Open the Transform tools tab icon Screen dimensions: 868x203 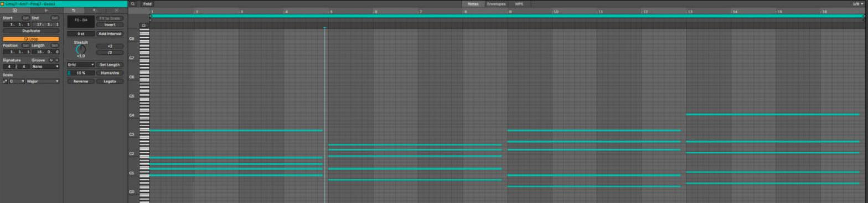pos(95,11)
